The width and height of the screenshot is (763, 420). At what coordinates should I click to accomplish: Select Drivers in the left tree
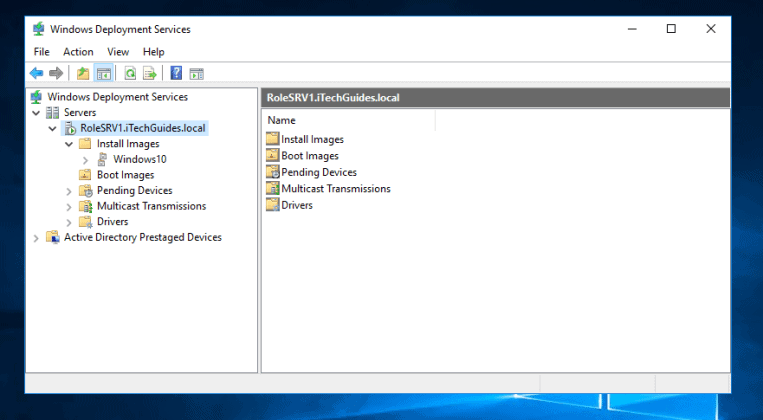point(112,222)
